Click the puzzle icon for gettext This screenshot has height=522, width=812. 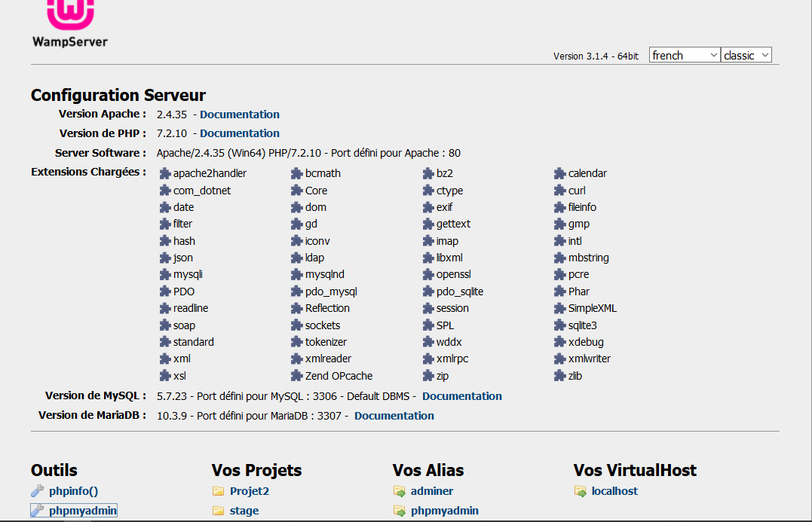point(428,224)
